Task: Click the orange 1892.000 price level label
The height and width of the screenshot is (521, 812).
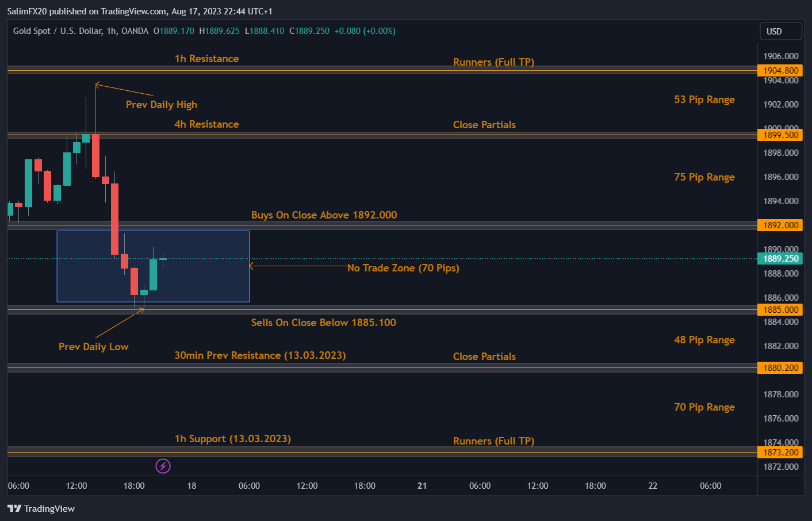Action: click(780, 225)
